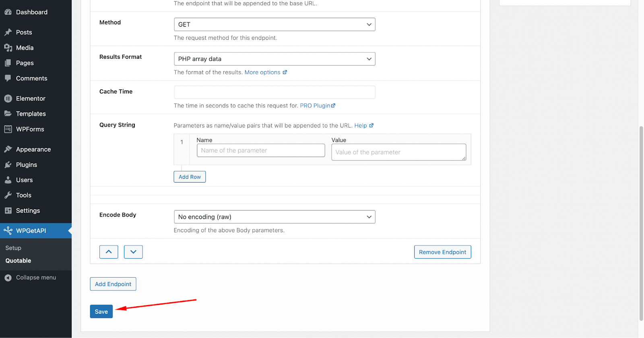This screenshot has width=644, height=338.
Task: Open the Media library icon
Action: [8, 48]
